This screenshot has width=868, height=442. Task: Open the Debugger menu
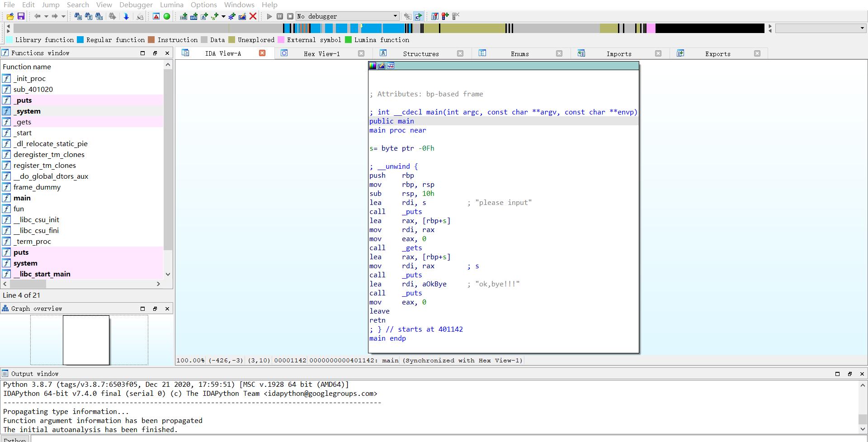(136, 5)
